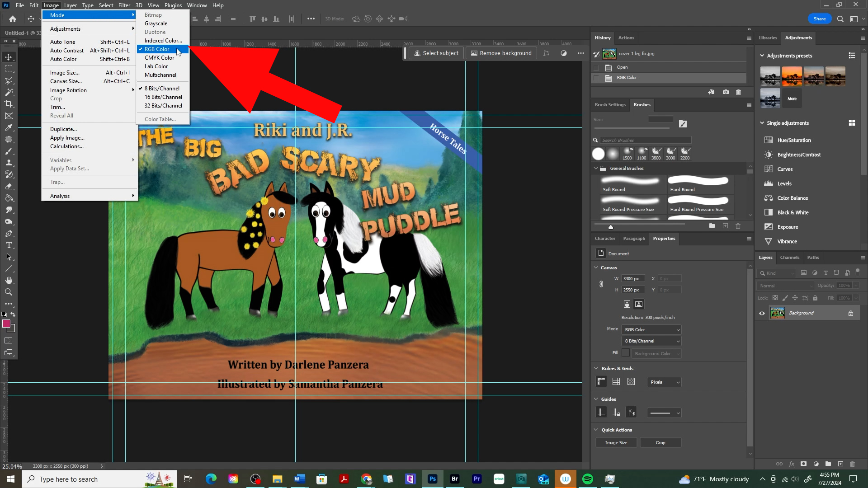The image size is (868, 488).
Task: Open the Mode dropdown showing RGB Color
Action: [x=651, y=330]
